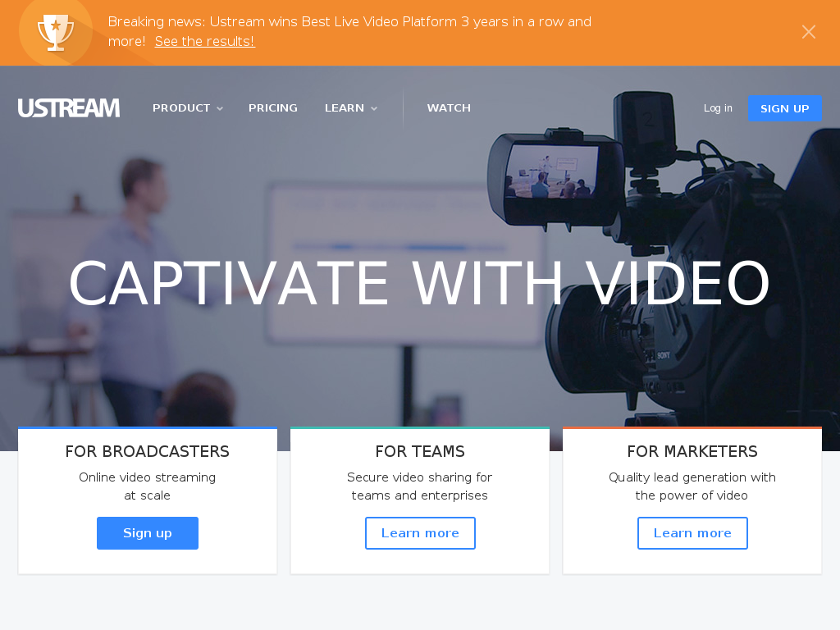Select the 'FOR TEAMS' card heading

pyautogui.click(x=420, y=452)
